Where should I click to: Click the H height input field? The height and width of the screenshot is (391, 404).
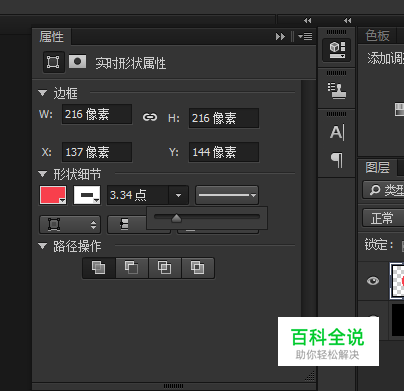pyautogui.click(x=224, y=118)
